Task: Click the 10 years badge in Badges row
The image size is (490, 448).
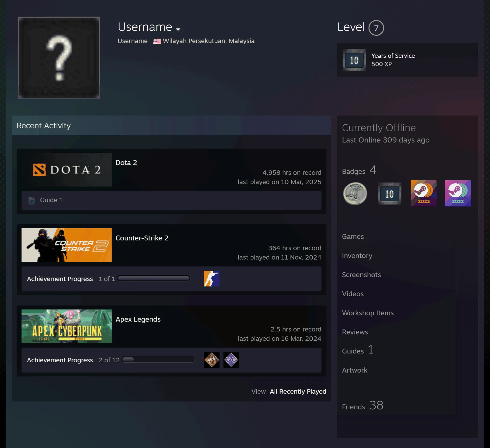Action: (389, 194)
